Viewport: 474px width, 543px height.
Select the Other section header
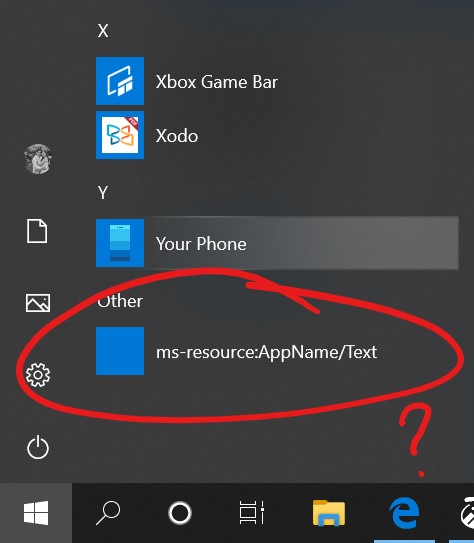tap(120, 301)
